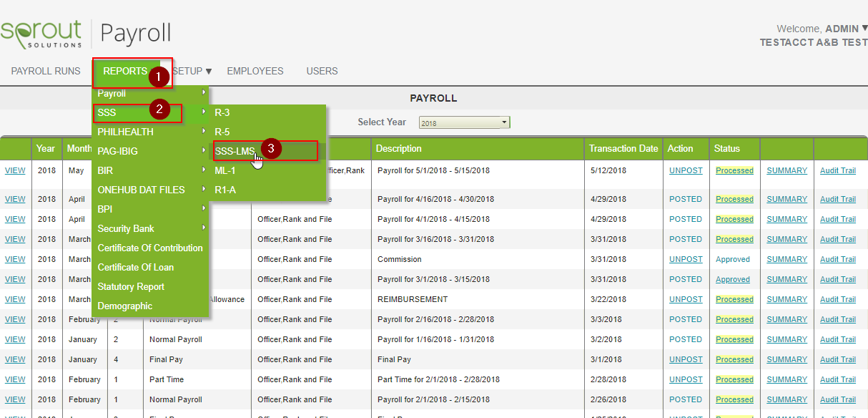Image resolution: width=868 pixels, height=418 pixels.
Task: Choose Certificate Of Contribution report
Action: point(150,248)
